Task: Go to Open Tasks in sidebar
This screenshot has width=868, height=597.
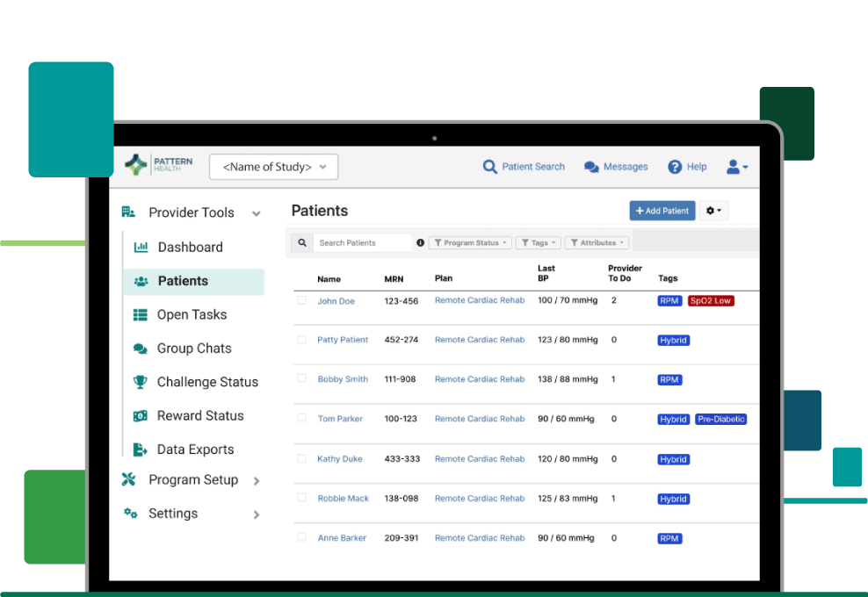Action: pos(192,314)
